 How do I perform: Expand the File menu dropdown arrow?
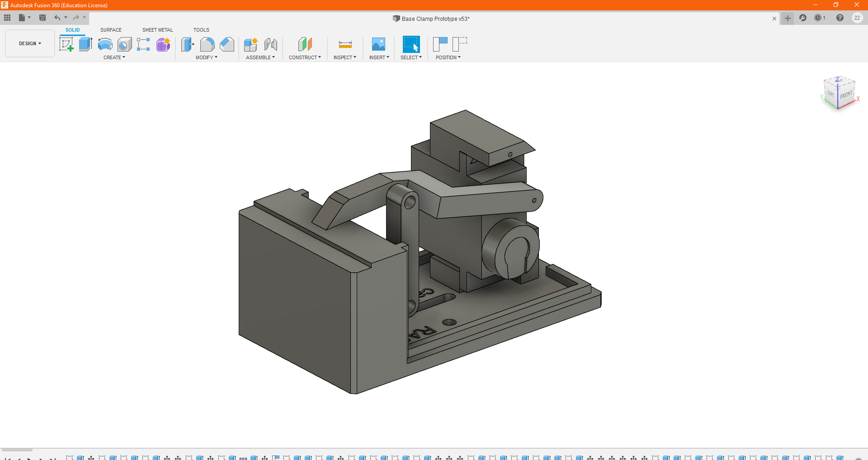pyautogui.click(x=29, y=18)
